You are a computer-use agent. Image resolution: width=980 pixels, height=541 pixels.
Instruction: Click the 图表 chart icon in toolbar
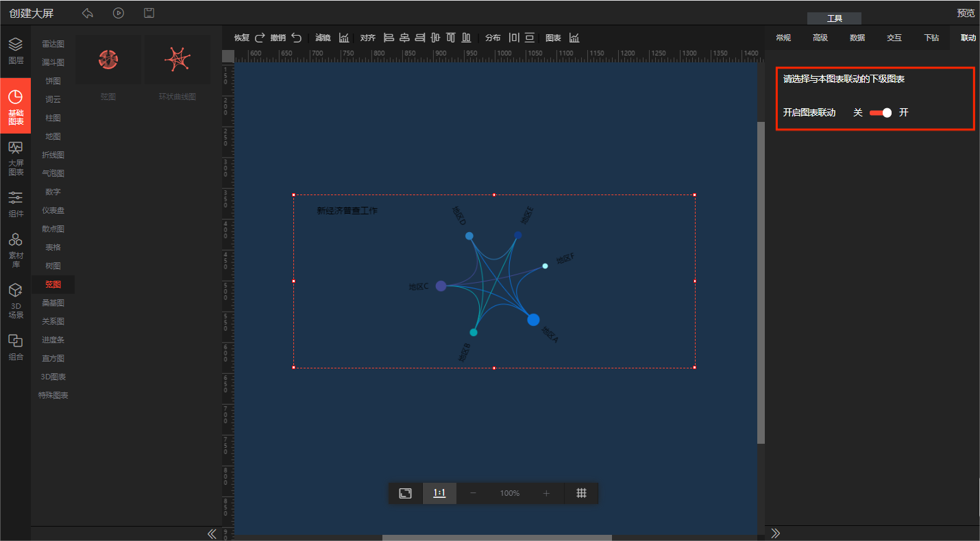pos(574,38)
